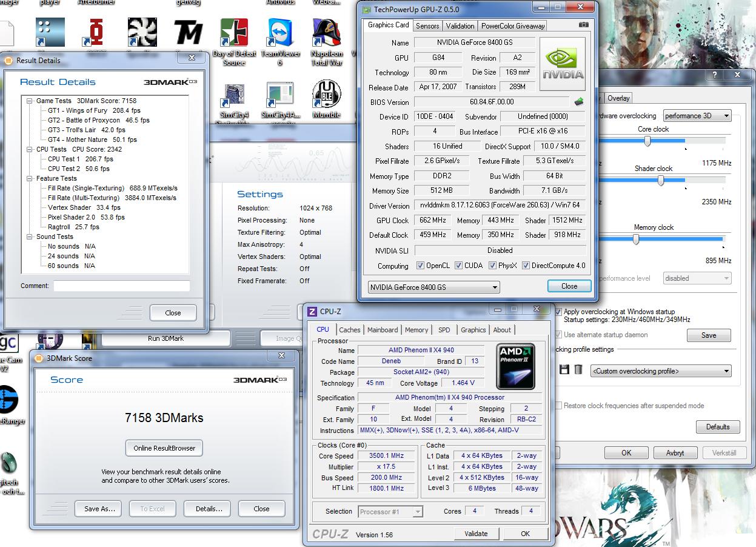Toggle Restore clock frequencies after suspended mode
Viewport: 756px width, 547px height.
(558, 406)
